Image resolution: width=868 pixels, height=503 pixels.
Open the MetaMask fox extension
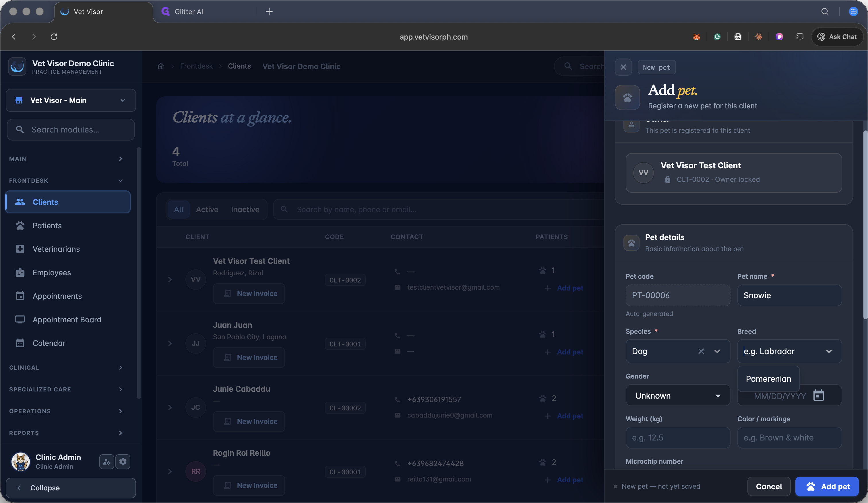pyautogui.click(x=696, y=37)
